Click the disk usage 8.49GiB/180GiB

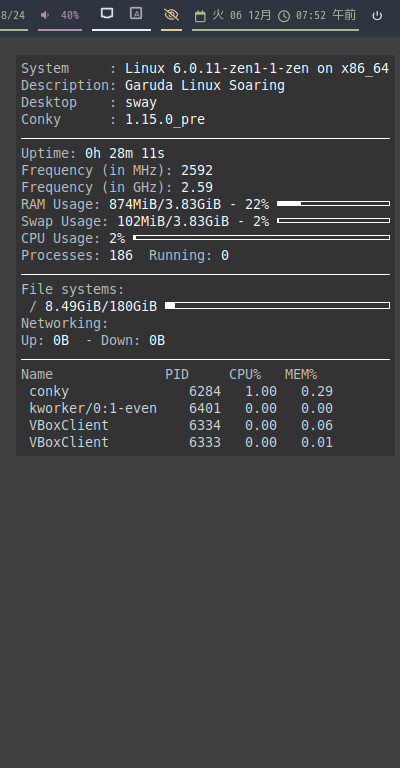[101, 307]
